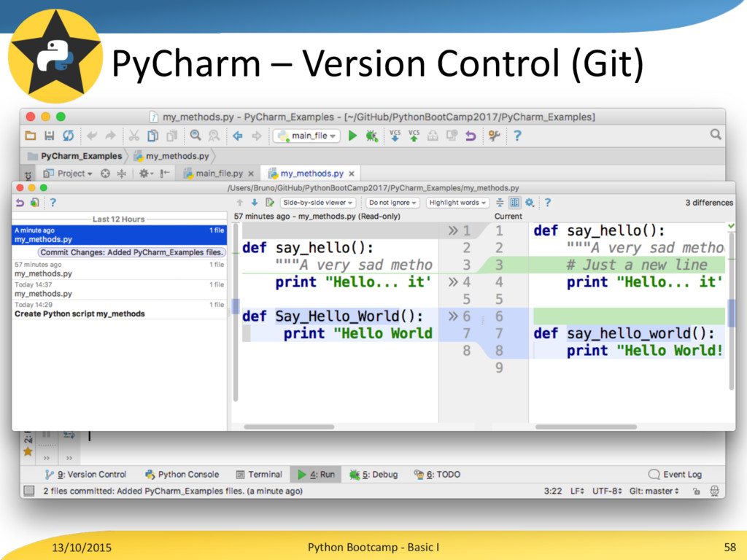Close the my_methods.py editor tab
The height and width of the screenshot is (560, 747).
click(352, 174)
